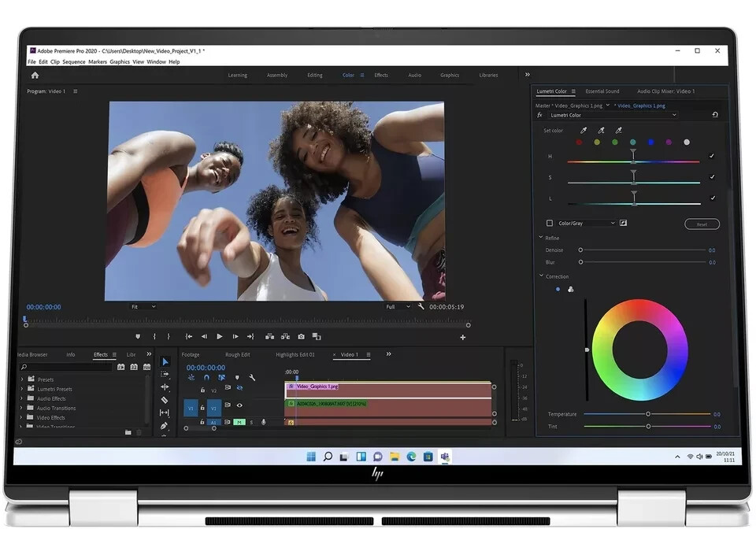Click the timeline add marker icon
The width and height of the screenshot is (756, 555).
click(x=237, y=377)
